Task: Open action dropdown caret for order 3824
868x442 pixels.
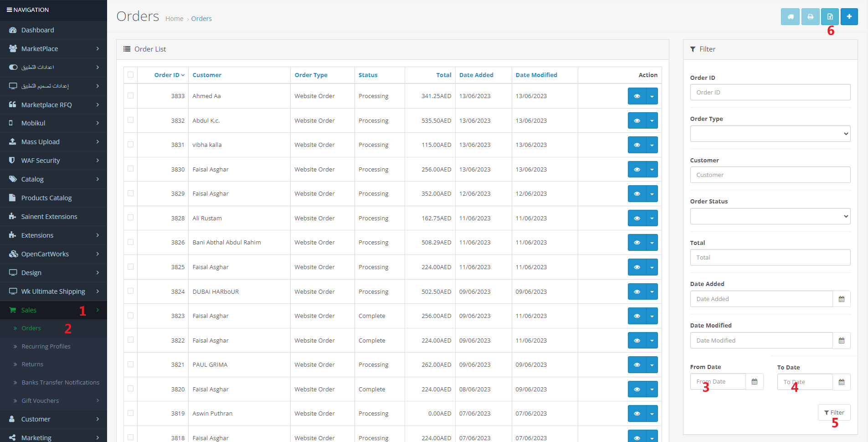Action: pyautogui.click(x=652, y=292)
